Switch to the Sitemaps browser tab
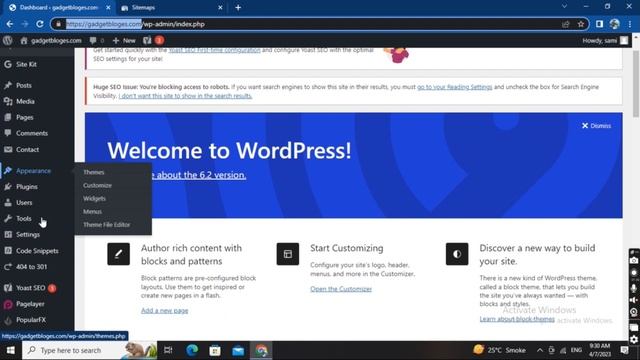 click(x=172, y=7)
